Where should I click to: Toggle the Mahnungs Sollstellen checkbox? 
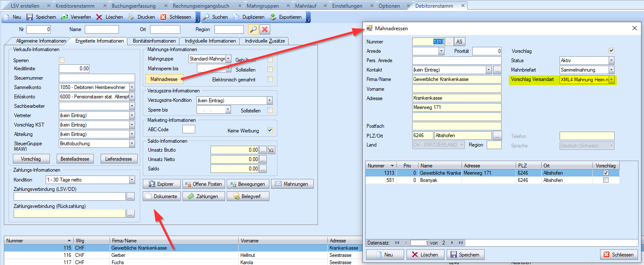(270, 69)
